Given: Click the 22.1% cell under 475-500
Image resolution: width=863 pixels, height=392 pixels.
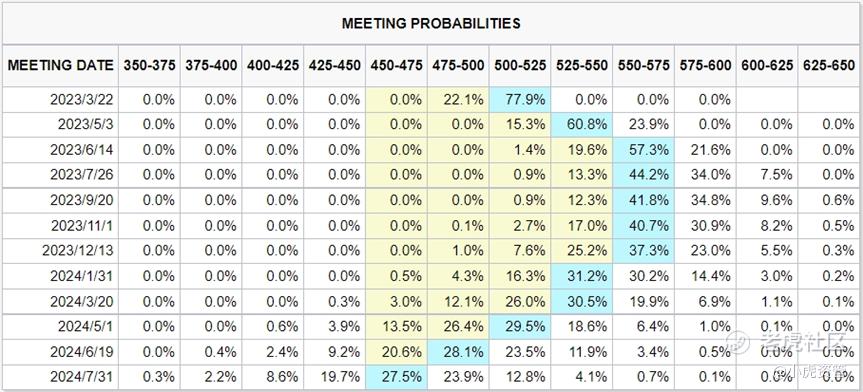Looking at the screenshot, I should pyautogui.click(x=458, y=100).
